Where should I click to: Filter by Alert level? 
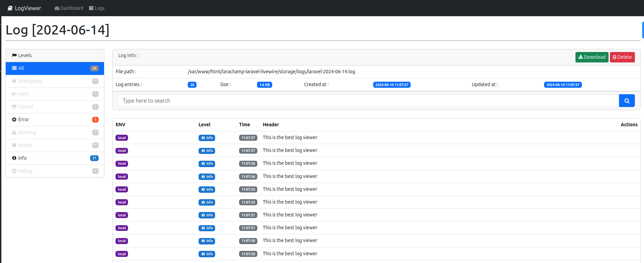55,94
